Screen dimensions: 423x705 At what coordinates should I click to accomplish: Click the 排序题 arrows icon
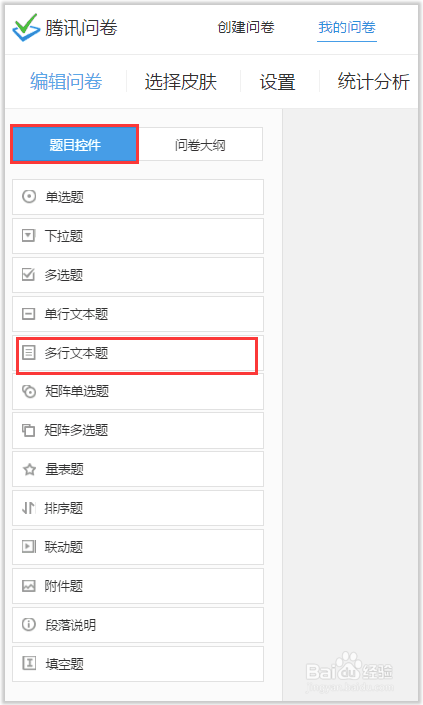[x=28, y=508]
